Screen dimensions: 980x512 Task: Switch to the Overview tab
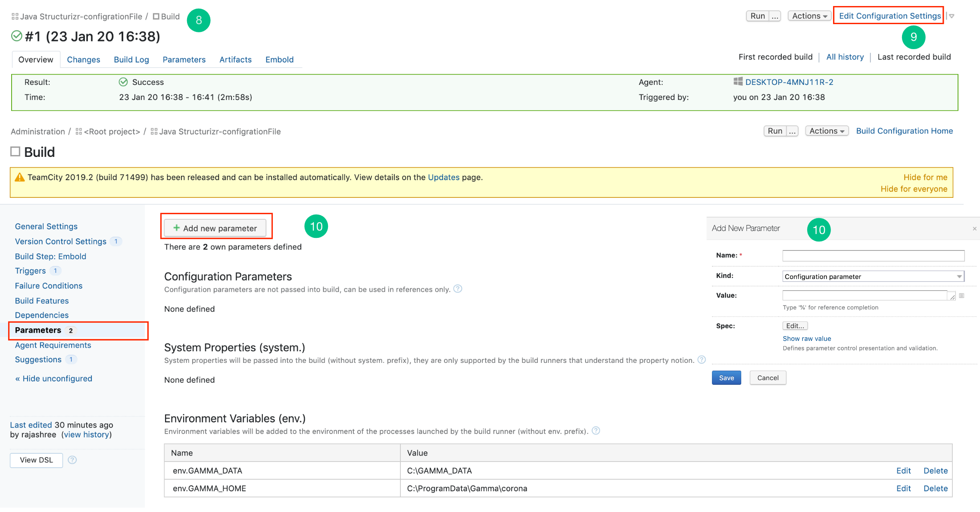[36, 59]
